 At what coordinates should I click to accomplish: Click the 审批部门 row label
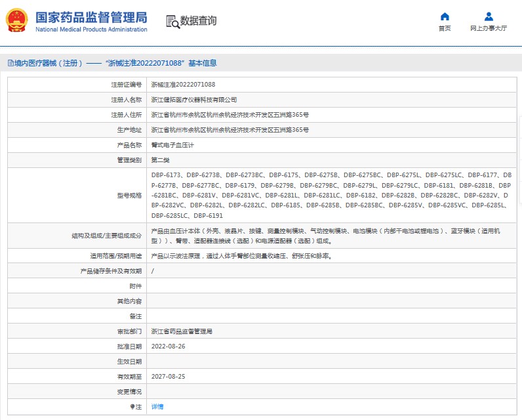click(x=129, y=331)
